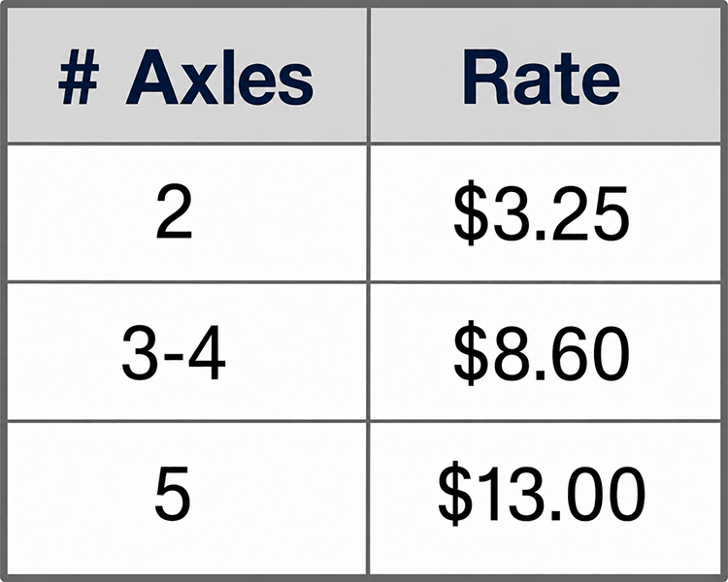
Task: Select the "Rate" column header
Action: tap(546, 75)
